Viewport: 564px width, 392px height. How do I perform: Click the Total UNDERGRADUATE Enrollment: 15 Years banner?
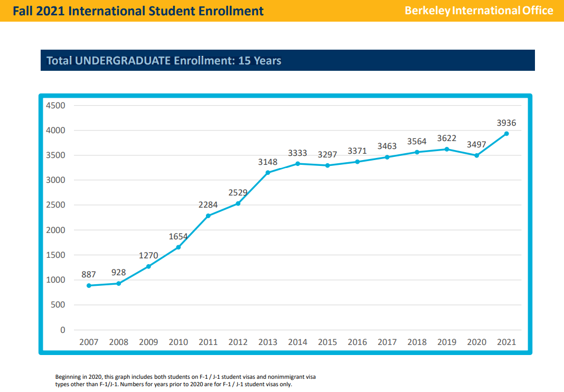coord(164,61)
